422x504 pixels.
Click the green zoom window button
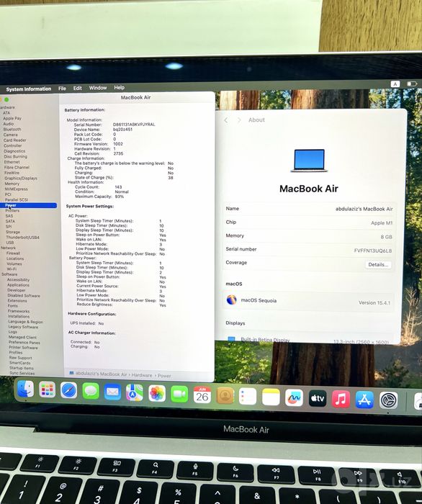coord(6,99)
